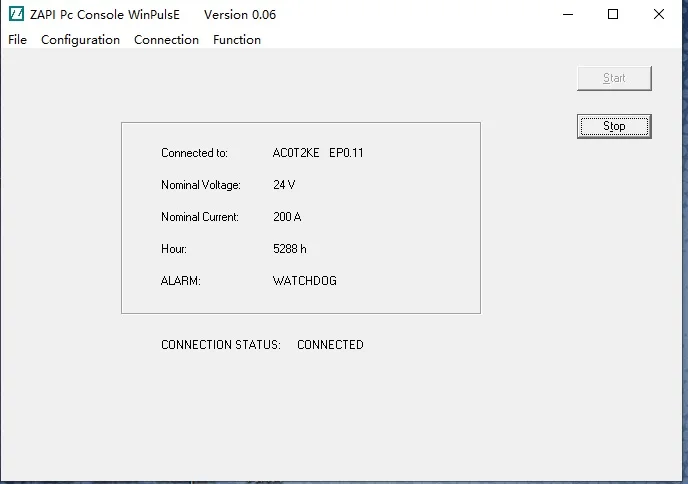Click the 'Hour:' label
The width and height of the screenshot is (688, 484).
coord(174,249)
